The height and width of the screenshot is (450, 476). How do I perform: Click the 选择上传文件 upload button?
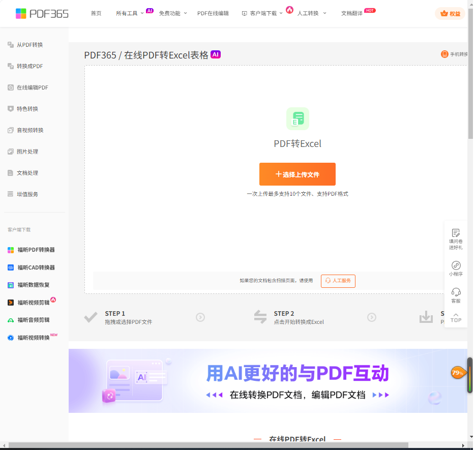(x=297, y=174)
